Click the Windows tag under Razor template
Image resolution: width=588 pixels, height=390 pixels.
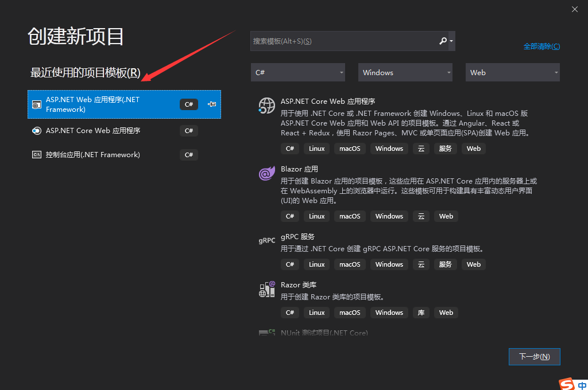click(389, 313)
